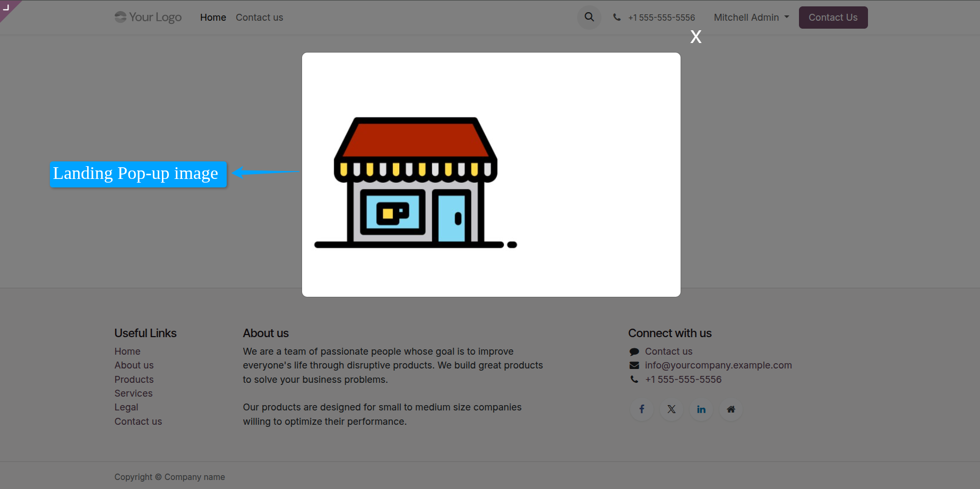Open the LinkedIn social icon

pyautogui.click(x=701, y=409)
